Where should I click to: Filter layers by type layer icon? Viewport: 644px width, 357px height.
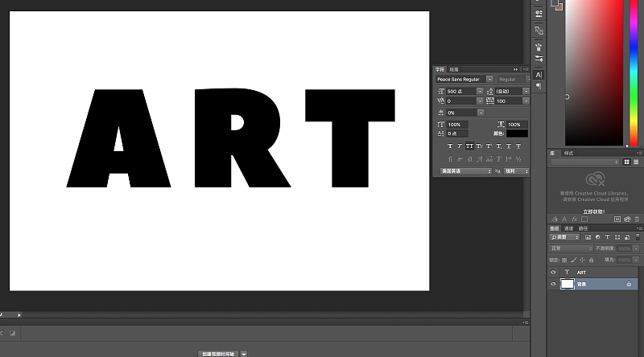click(x=608, y=237)
